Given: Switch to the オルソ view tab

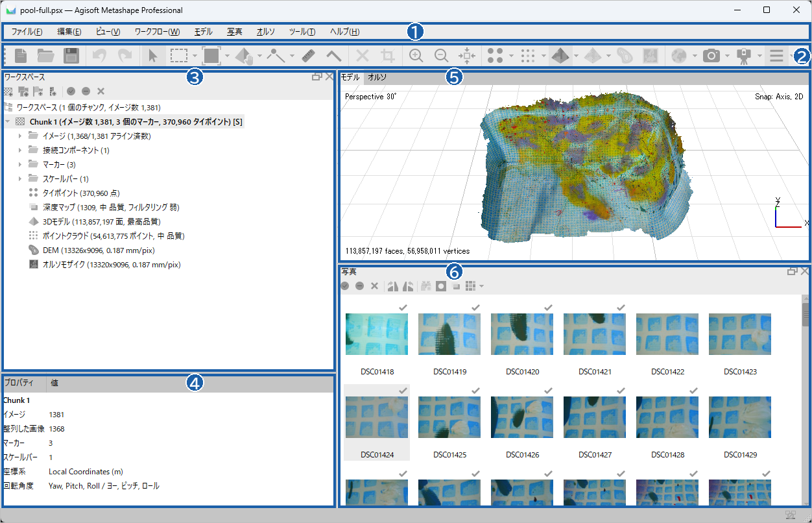Looking at the screenshot, I should (377, 77).
